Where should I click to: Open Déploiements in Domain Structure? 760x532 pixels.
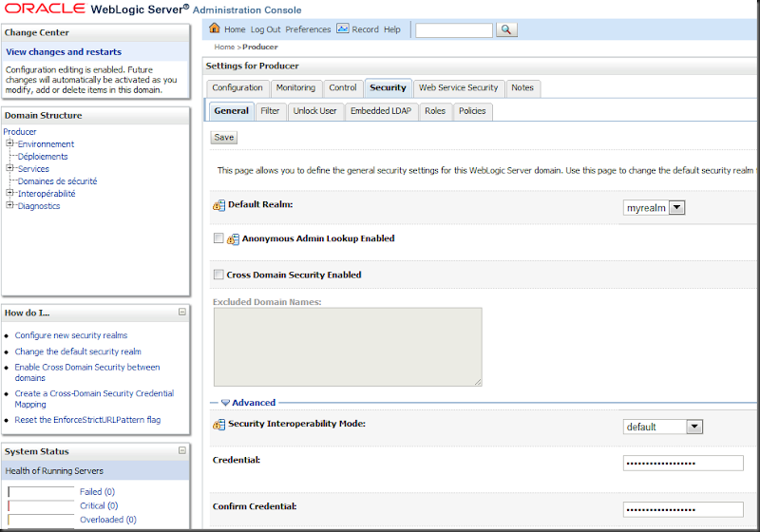pos(43,157)
